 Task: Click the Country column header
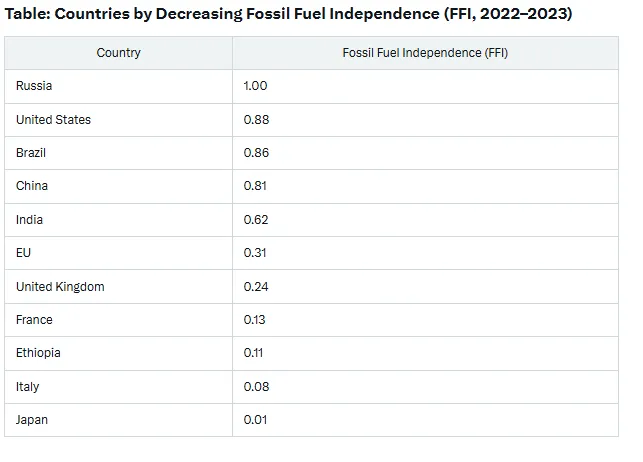[119, 53]
